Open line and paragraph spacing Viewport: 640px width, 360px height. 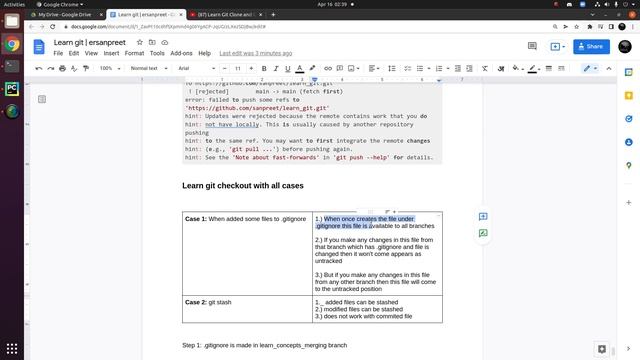tap(392, 68)
